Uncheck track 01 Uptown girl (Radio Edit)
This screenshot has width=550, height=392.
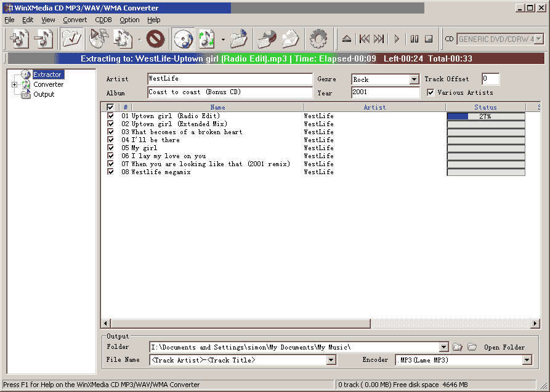tap(110, 116)
